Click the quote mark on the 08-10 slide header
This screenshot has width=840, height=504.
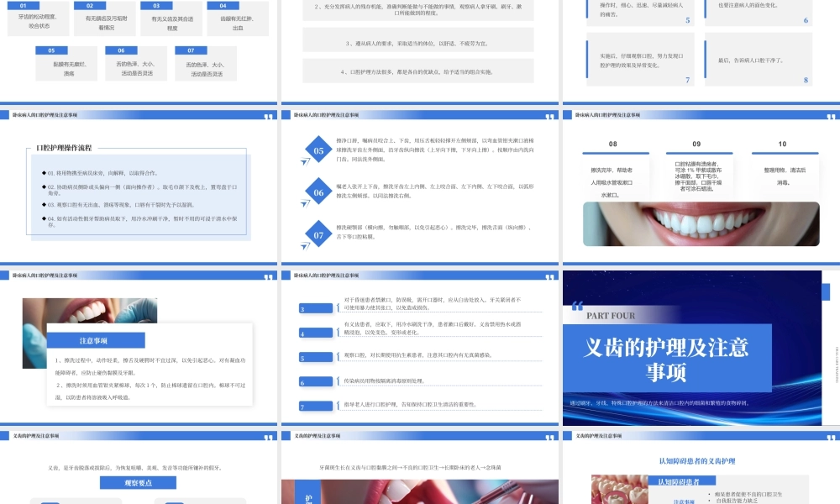[x=831, y=116]
